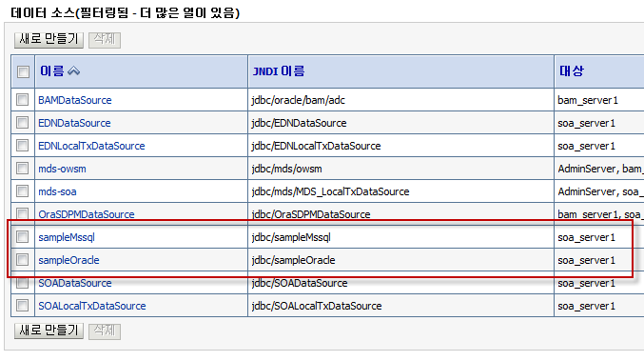644x361 pixels.
Task: Toggle the select-all checkbox in header
Action: [x=23, y=72]
